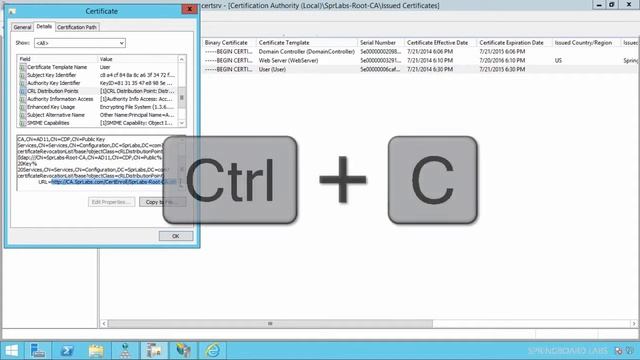Select the Domain Controller (DomainController) certificate row
Screen dimensions: 640x360
pyautogui.click(x=420, y=52)
